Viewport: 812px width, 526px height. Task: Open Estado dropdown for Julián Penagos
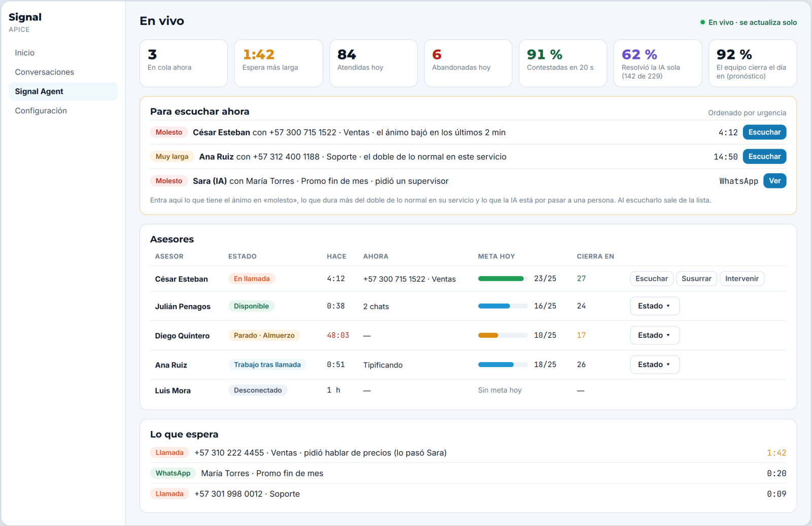tap(655, 306)
